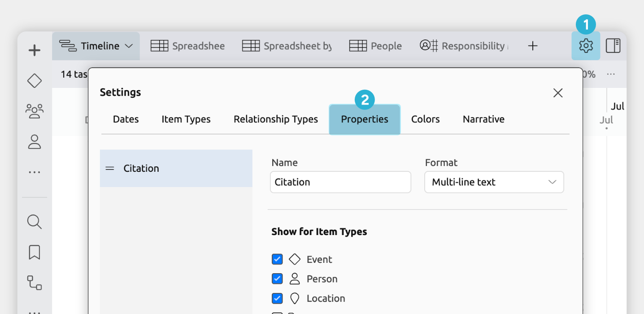644x314 pixels.
Task: Switch to the Colors settings tab
Action: (x=425, y=119)
